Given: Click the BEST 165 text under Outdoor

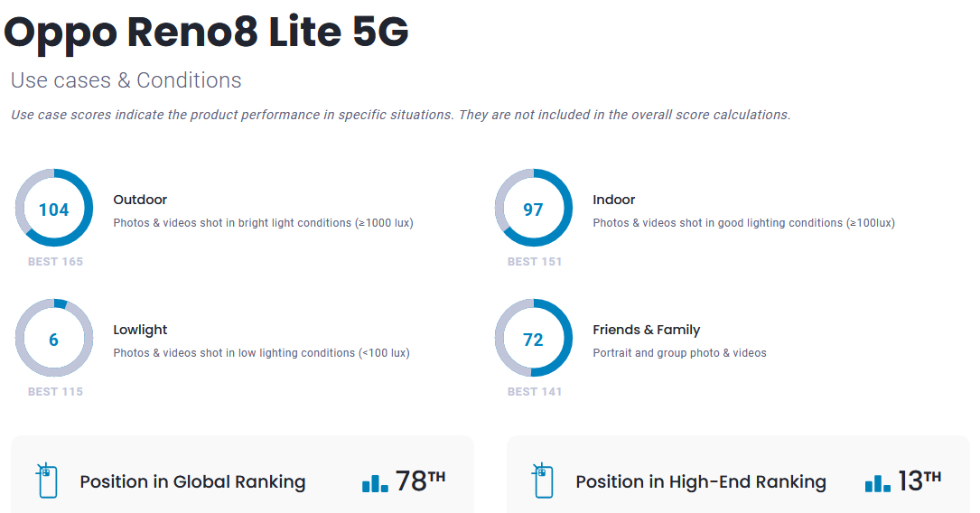Looking at the screenshot, I should click(55, 262).
